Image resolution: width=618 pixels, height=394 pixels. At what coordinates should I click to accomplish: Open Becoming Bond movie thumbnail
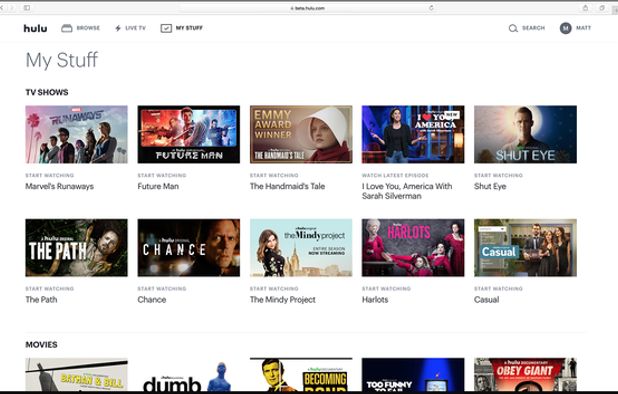coord(301,375)
